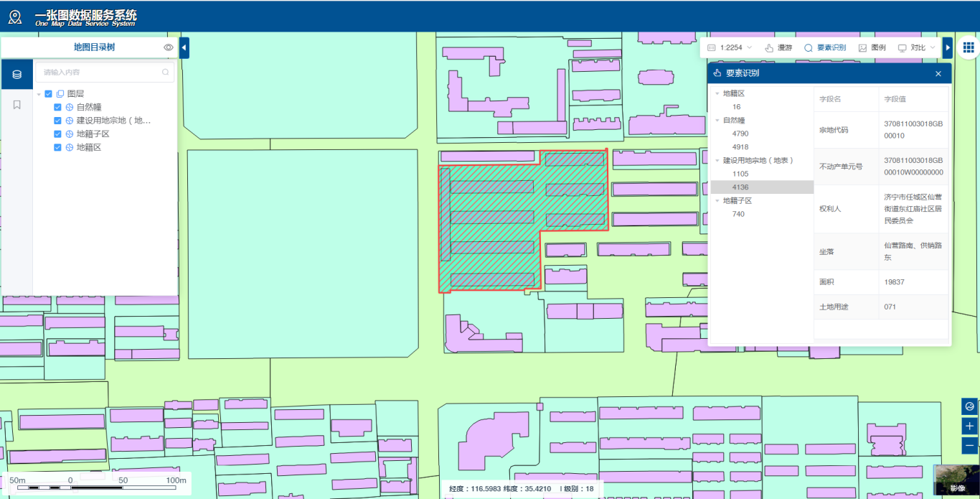Open the 图例 legend tool
The height and width of the screenshot is (499, 980).
(x=872, y=47)
